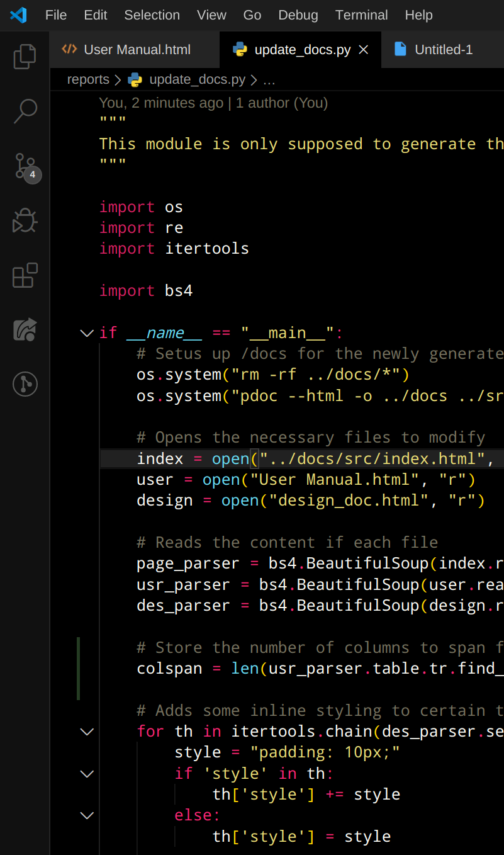
Task: Open the Git Graph icon in activity bar
Action: point(25,383)
